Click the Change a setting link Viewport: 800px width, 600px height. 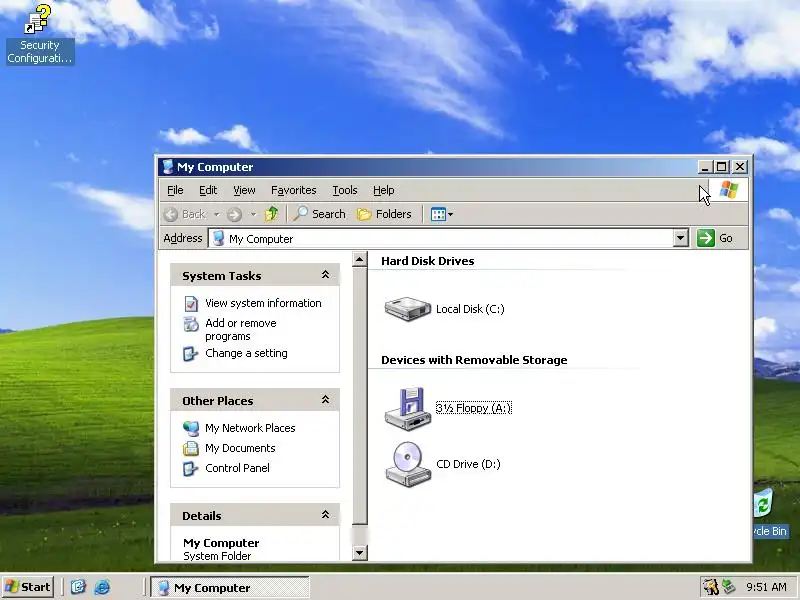tap(246, 353)
